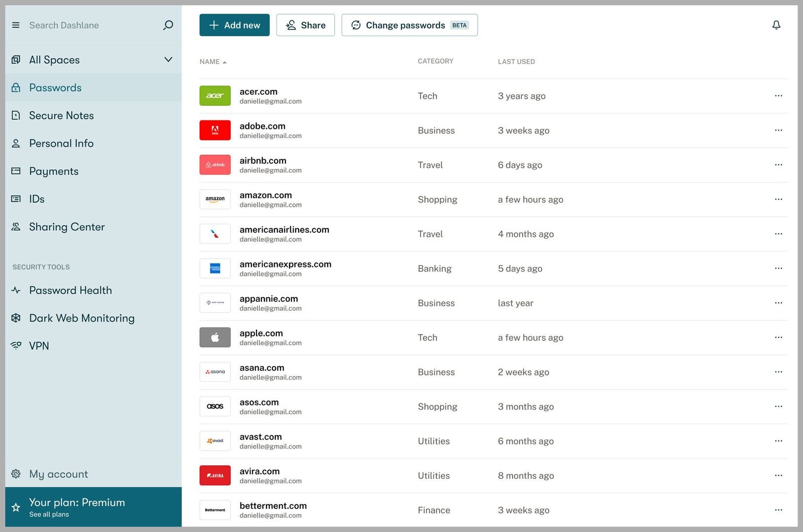Open Secure Notes section
The width and height of the screenshot is (803, 532).
(61, 115)
